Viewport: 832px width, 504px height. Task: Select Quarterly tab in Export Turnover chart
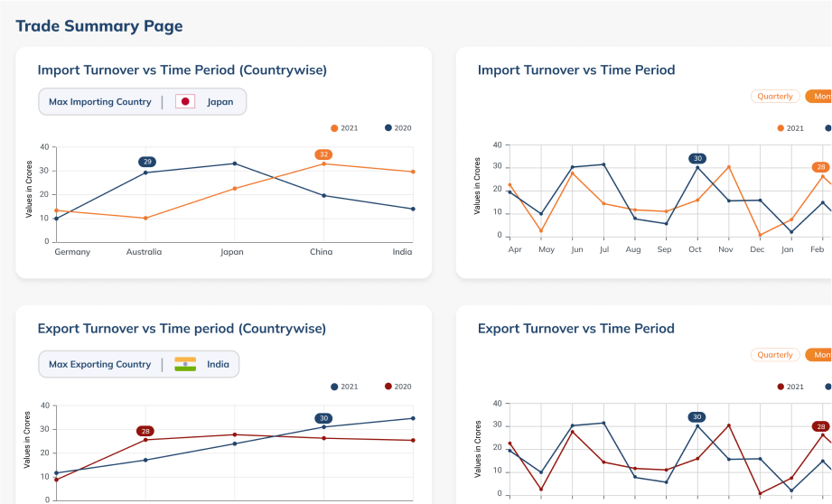(775, 355)
